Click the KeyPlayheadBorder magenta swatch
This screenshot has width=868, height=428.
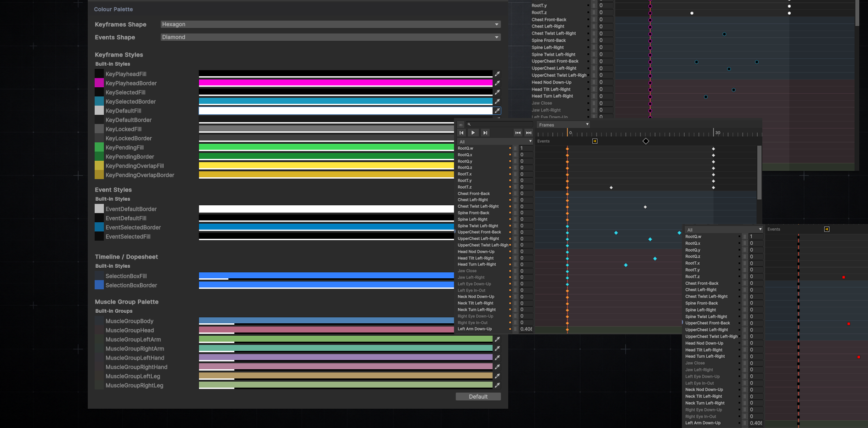[x=99, y=83]
